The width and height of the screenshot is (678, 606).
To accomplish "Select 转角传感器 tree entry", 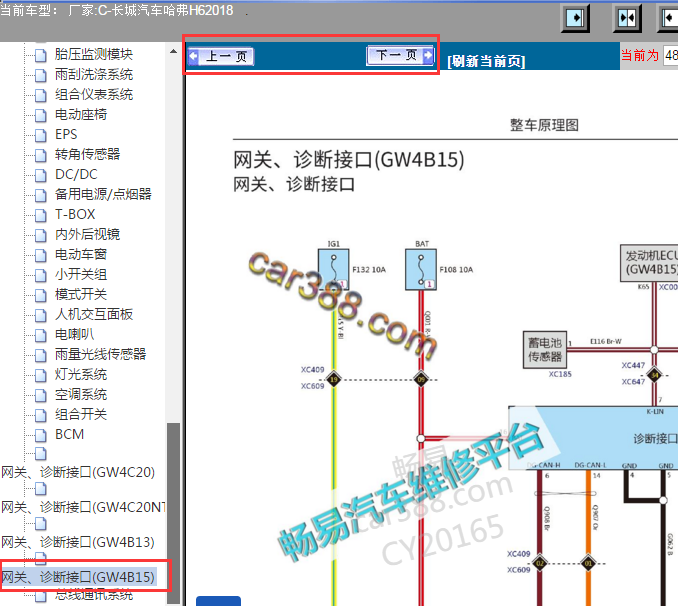I will [87, 154].
